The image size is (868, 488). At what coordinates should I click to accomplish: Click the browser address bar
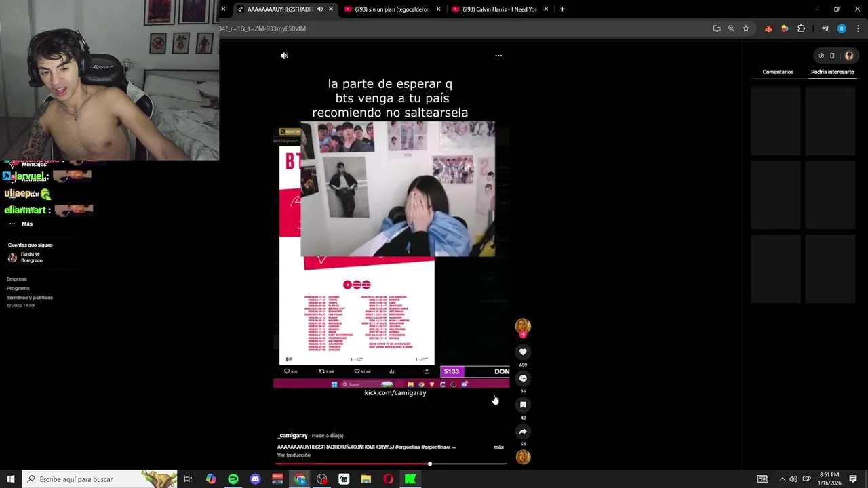click(461, 28)
